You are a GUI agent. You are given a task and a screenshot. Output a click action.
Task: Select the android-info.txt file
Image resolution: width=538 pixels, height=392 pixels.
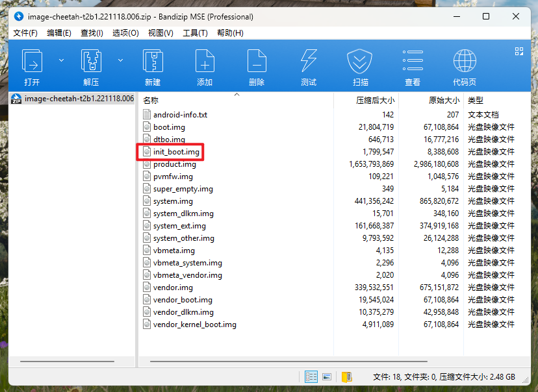point(180,115)
